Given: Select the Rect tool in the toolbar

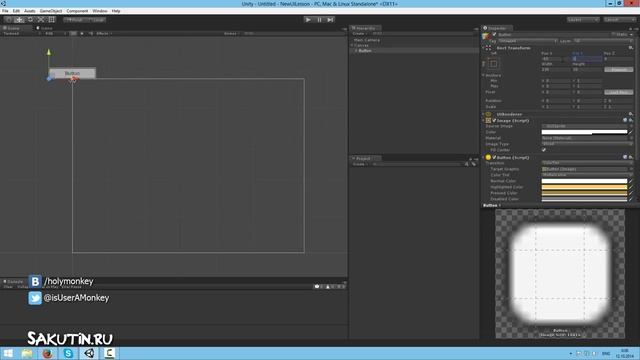Looking at the screenshot, I should click(x=52, y=20).
